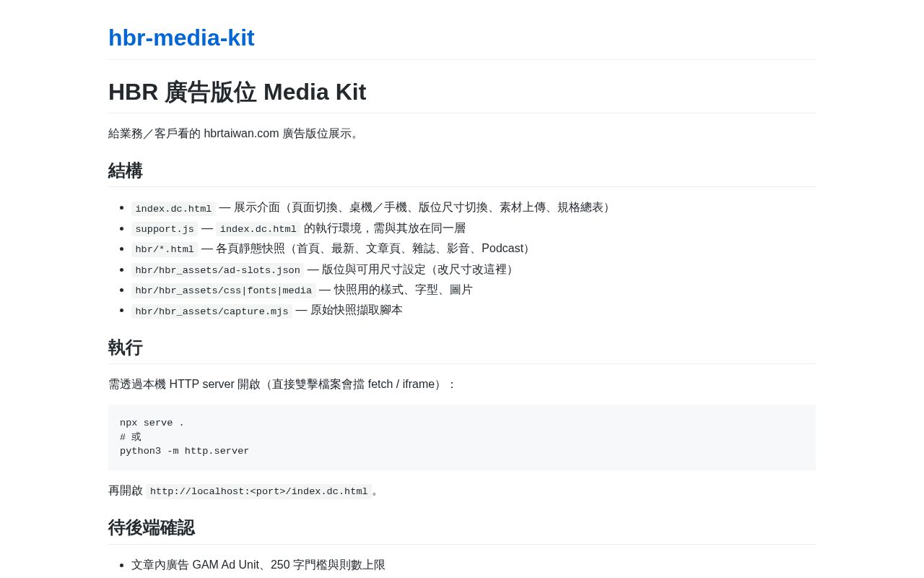The height and width of the screenshot is (578, 924).
Task: Select hbr/hbr_assets/ad-slots.json code label
Action: pyautogui.click(x=217, y=270)
